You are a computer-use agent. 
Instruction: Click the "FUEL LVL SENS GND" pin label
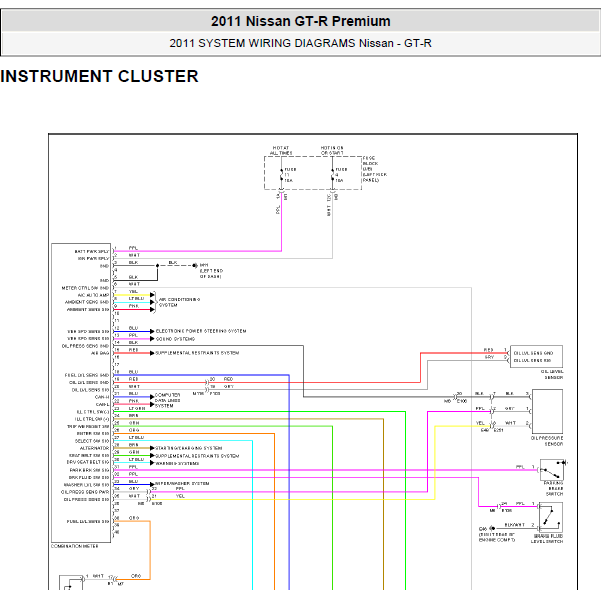[87, 375]
